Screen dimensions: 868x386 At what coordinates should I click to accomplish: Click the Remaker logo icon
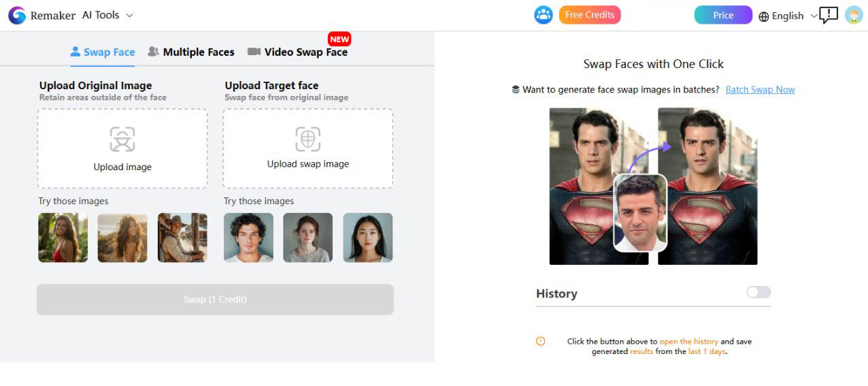17,15
